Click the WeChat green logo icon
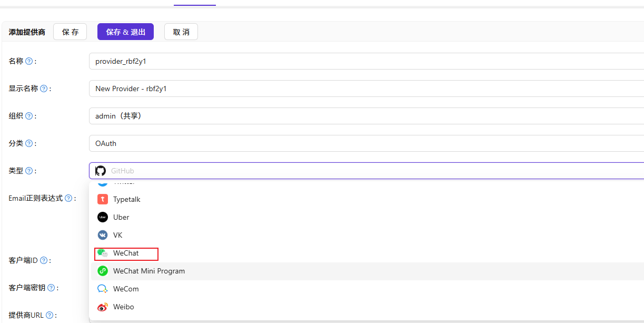Image resolution: width=644 pixels, height=323 pixels. [x=103, y=253]
